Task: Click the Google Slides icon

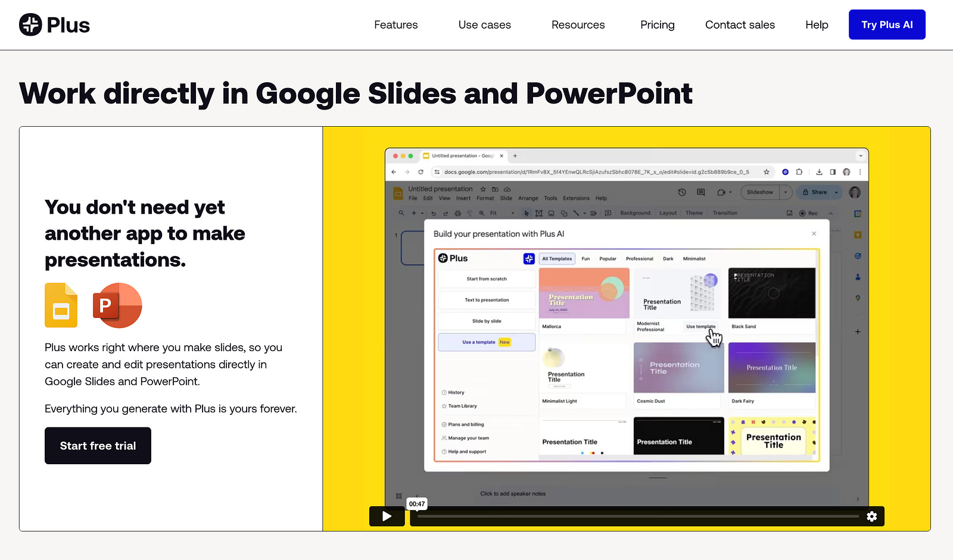Action: [x=61, y=305]
